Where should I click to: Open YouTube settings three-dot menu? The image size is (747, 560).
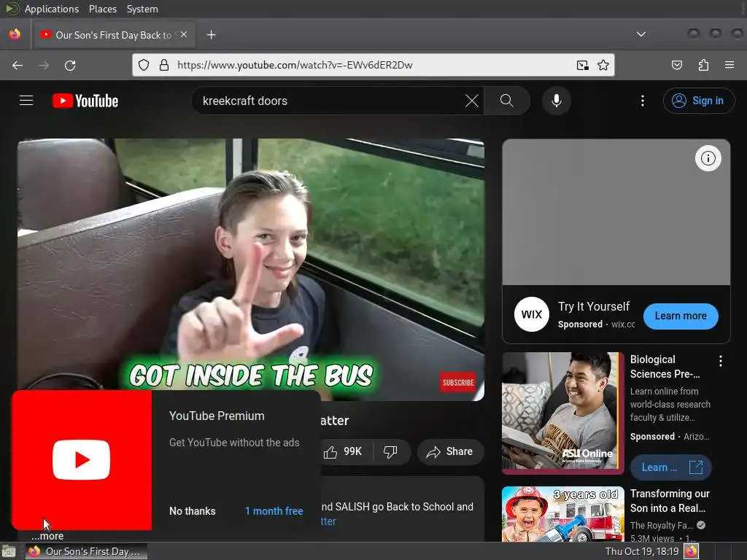click(642, 101)
